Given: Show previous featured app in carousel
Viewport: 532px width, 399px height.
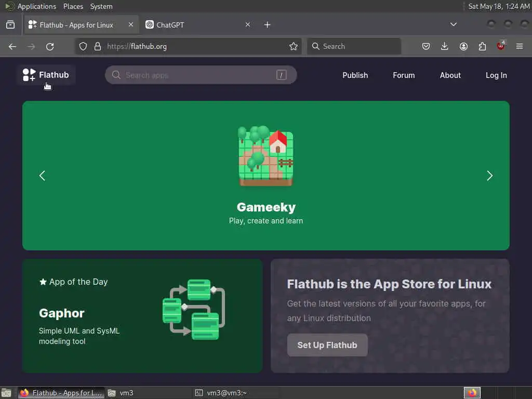Looking at the screenshot, I should click(x=43, y=176).
